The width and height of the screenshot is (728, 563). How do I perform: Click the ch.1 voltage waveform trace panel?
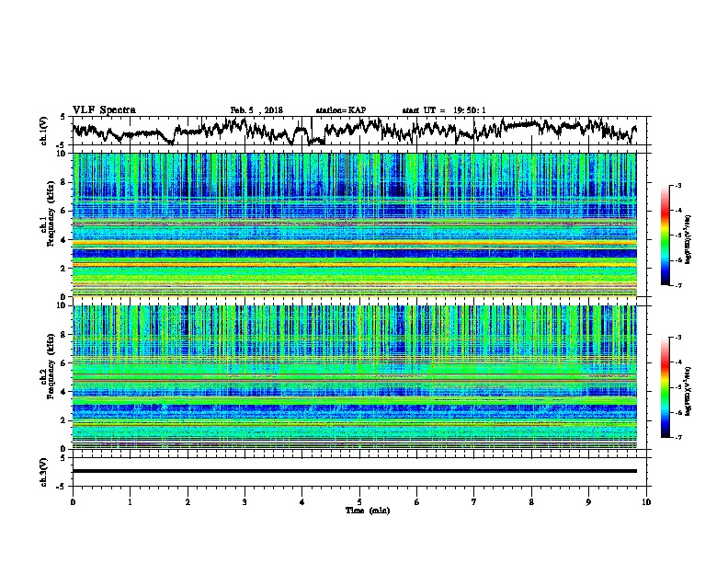(x=361, y=131)
